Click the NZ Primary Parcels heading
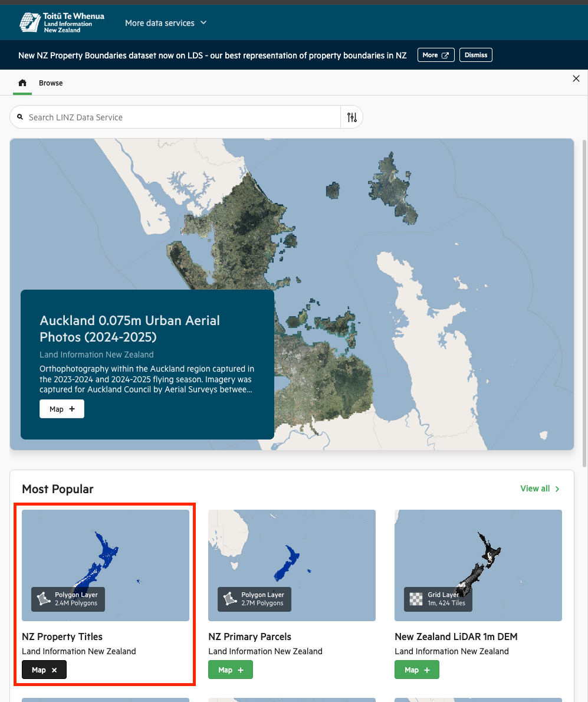The width and height of the screenshot is (588, 702). point(249,637)
